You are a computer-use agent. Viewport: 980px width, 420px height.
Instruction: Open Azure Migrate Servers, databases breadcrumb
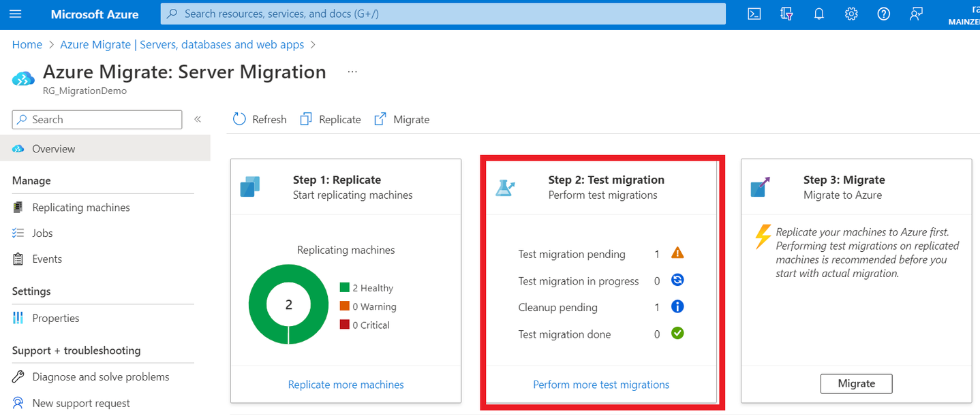pyautogui.click(x=182, y=44)
